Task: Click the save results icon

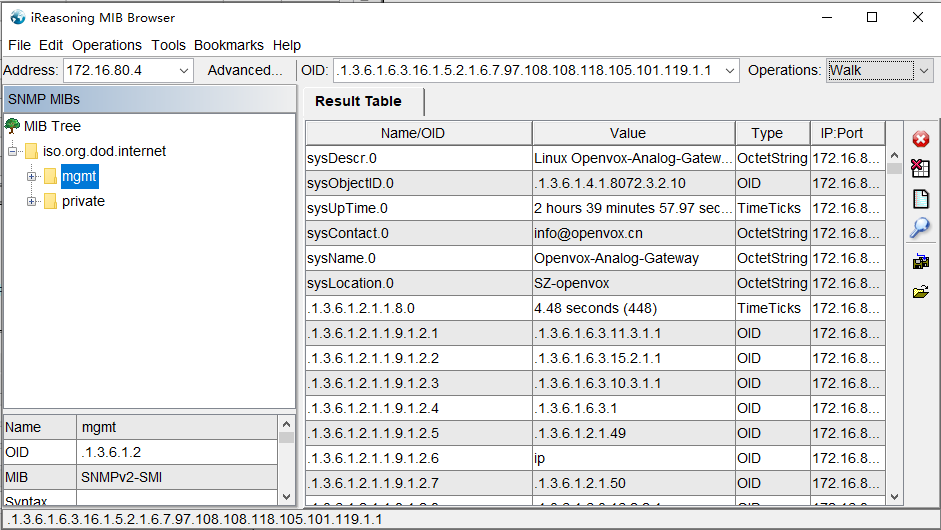Action: [921, 262]
